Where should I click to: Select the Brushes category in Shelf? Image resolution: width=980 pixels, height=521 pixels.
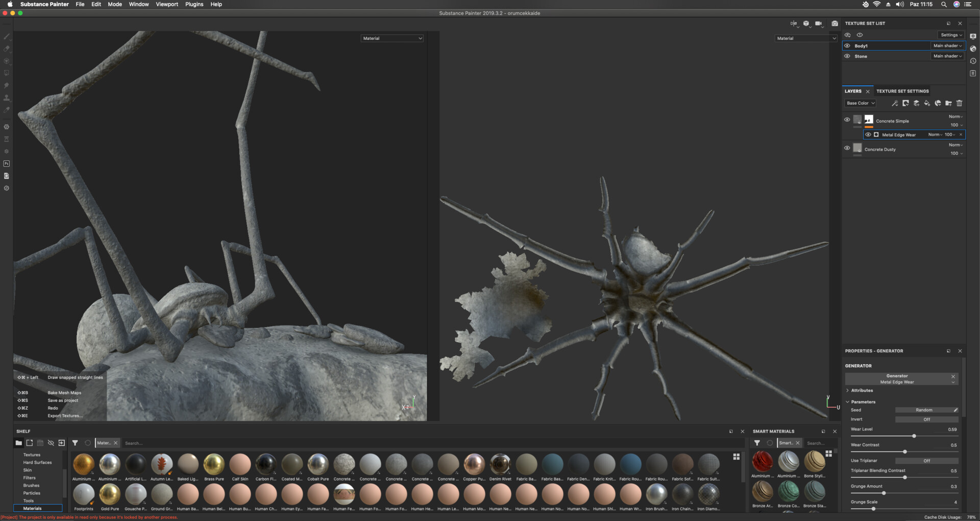(31, 485)
